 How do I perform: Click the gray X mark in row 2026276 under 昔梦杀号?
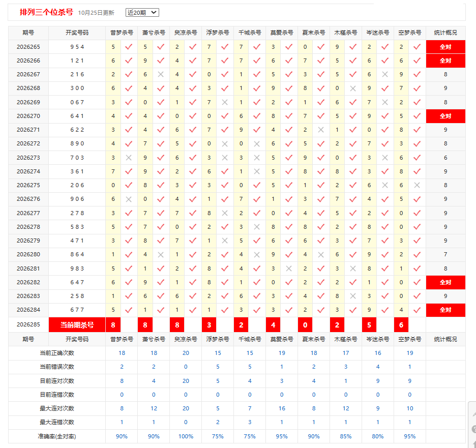(129, 199)
